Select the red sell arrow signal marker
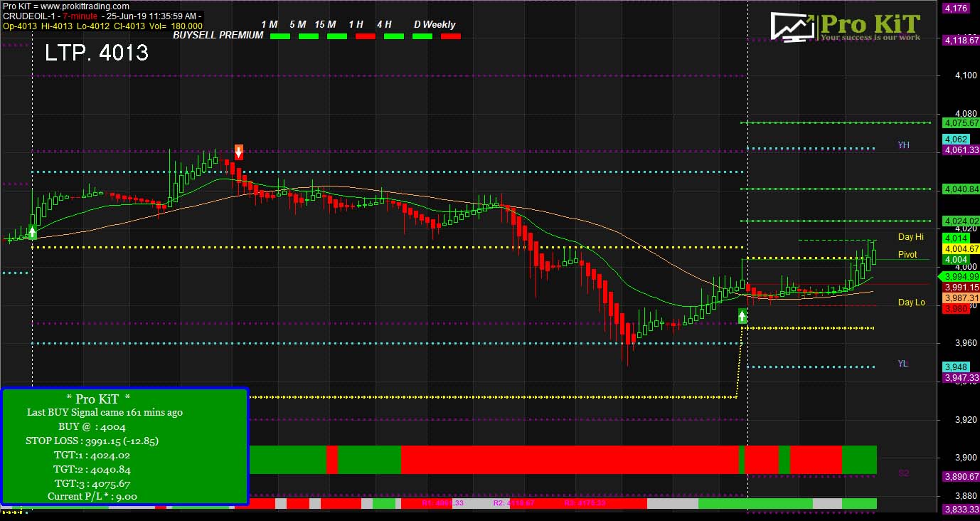The width and height of the screenshot is (980, 521). 238,151
